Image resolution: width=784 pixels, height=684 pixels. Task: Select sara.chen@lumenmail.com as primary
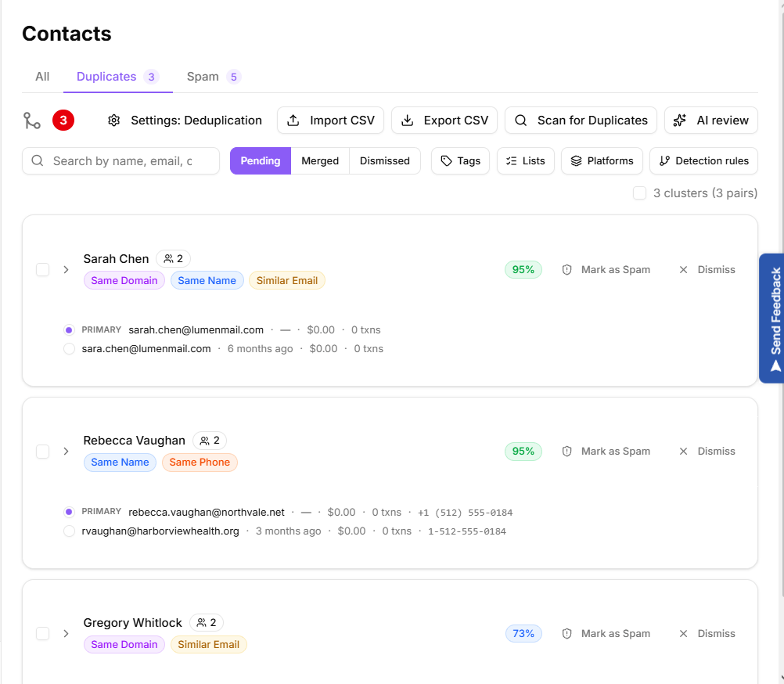69,349
